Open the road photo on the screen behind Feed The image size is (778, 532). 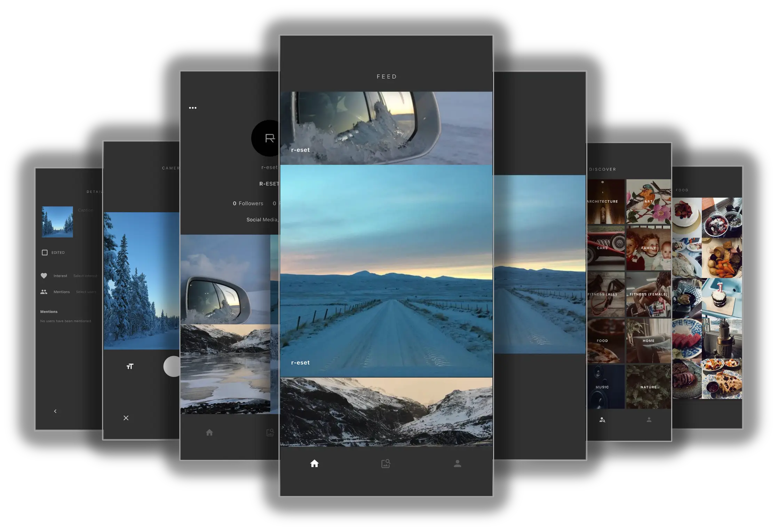(540, 264)
